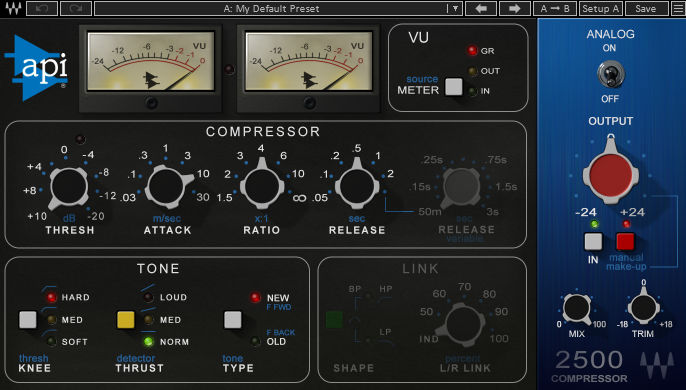Load the next preset arrow
The width and height of the screenshot is (686, 390).
point(514,8)
